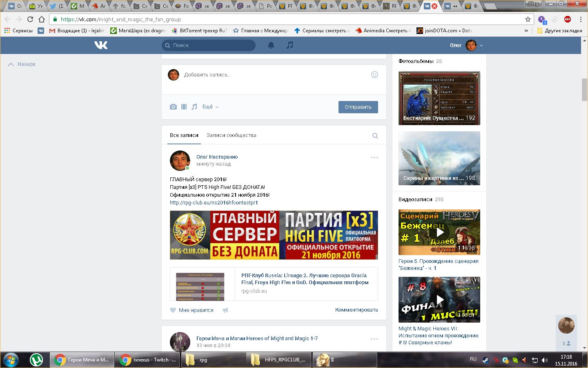Open Twitter tab in browser tab strip
The width and height of the screenshot is (588, 368).
tap(57, 6)
